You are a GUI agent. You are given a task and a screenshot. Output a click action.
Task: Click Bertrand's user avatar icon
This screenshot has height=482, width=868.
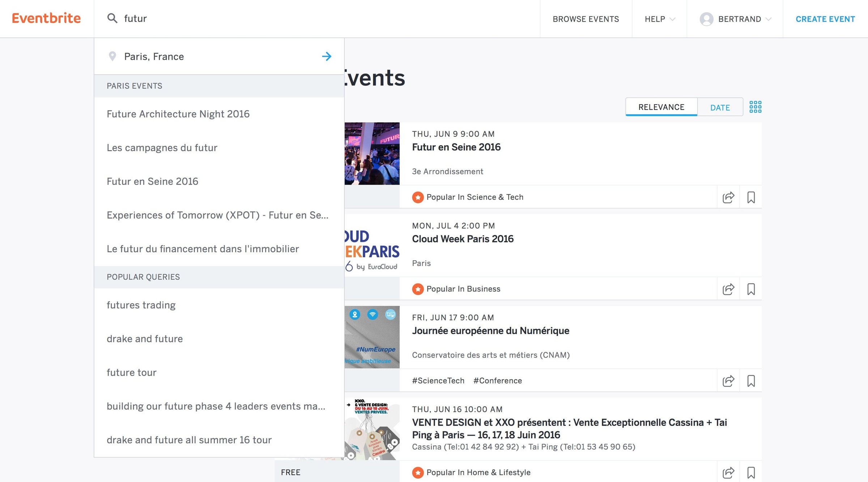pos(706,19)
